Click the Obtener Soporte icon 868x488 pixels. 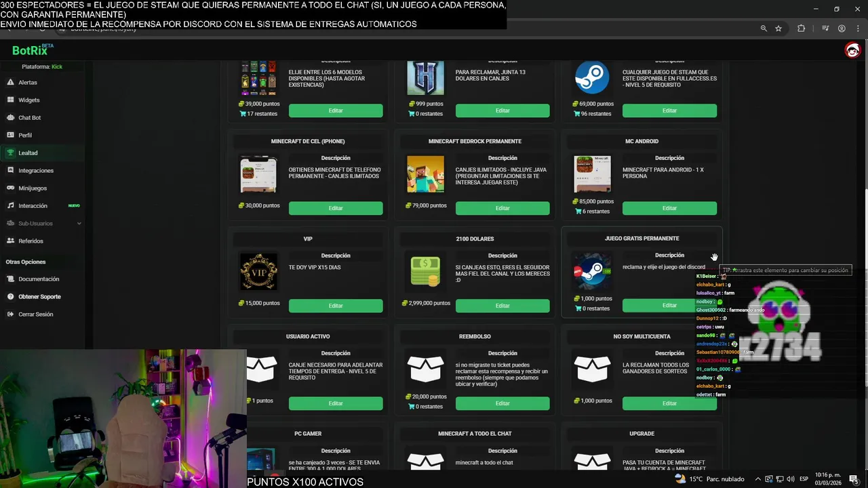pos(11,296)
